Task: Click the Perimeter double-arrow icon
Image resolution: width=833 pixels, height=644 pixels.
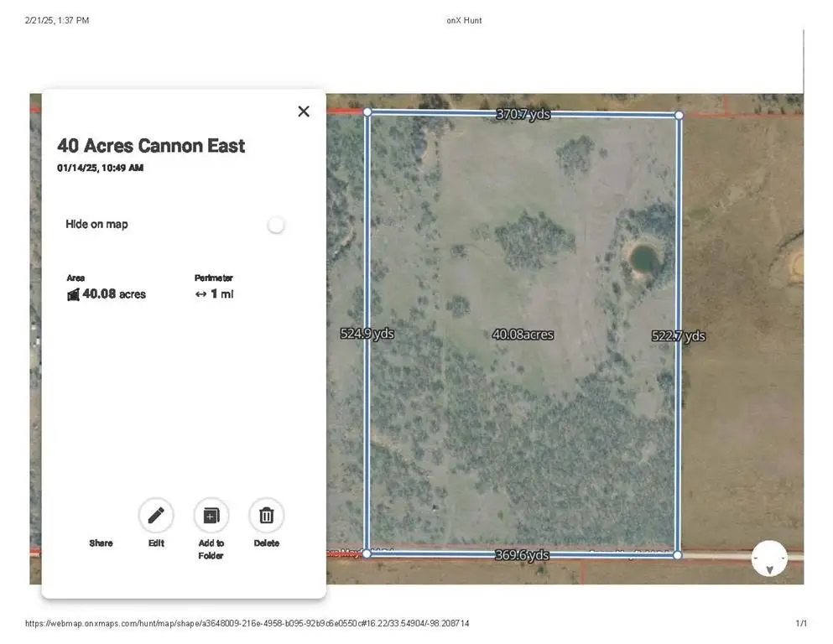Action: coord(200,294)
